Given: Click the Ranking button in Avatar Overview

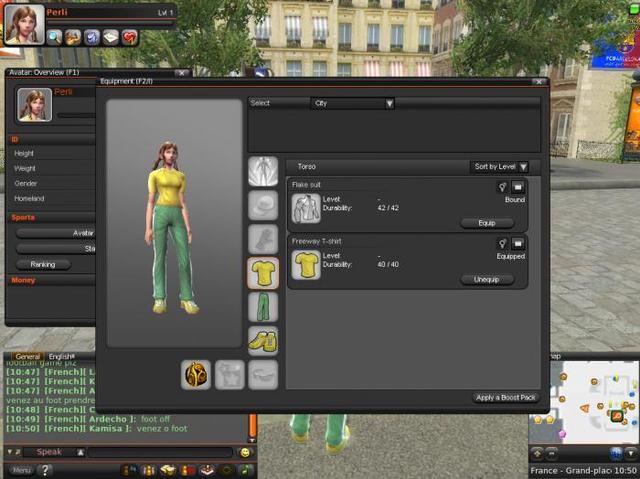Looking at the screenshot, I should 43,264.
